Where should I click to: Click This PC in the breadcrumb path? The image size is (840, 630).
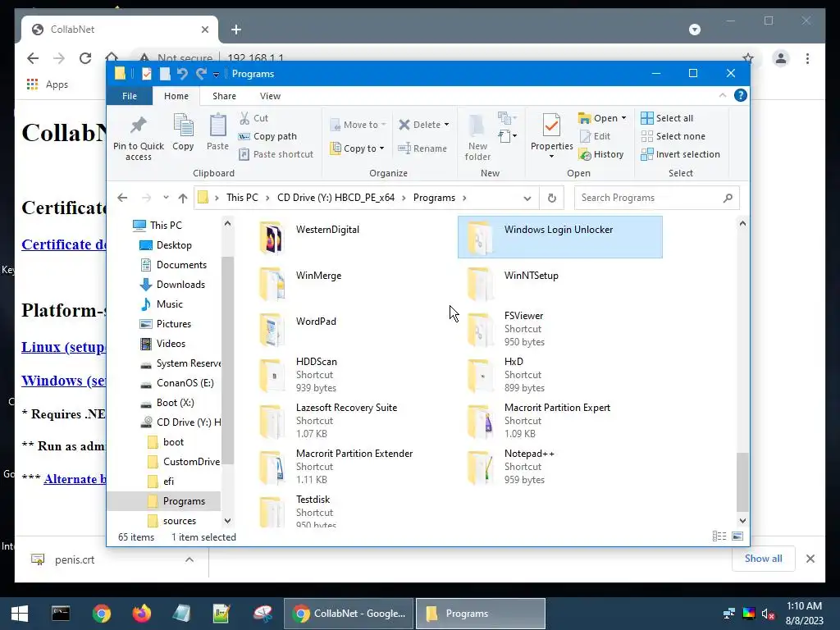point(242,198)
